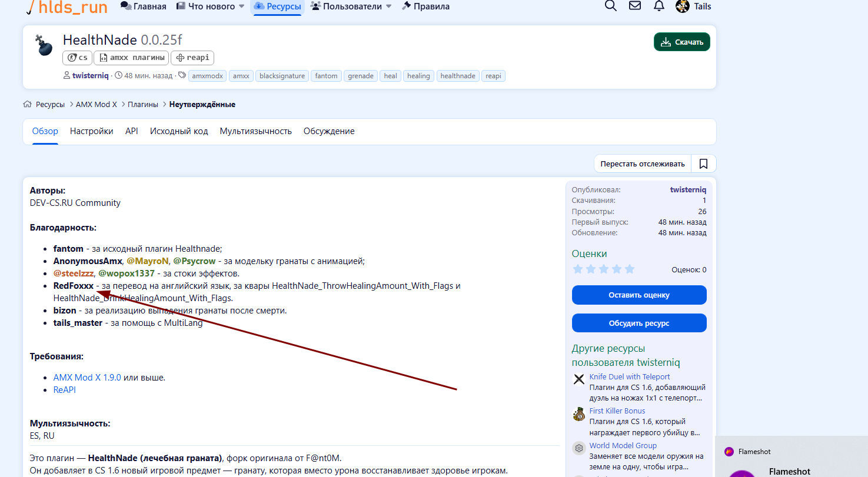Select the healthnade tag
The height and width of the screenshot is (477, 868).
458,76
